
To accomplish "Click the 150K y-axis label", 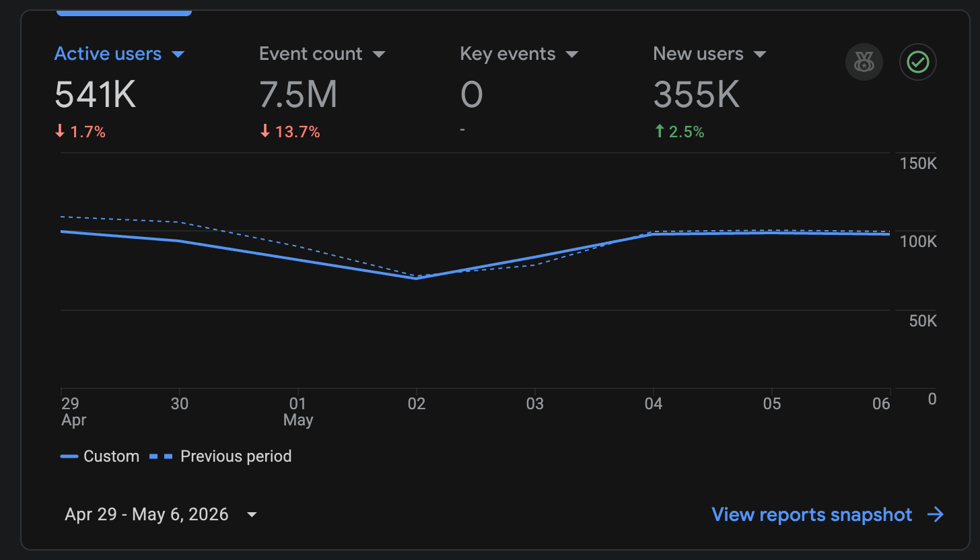I will [x=918, y=164].
